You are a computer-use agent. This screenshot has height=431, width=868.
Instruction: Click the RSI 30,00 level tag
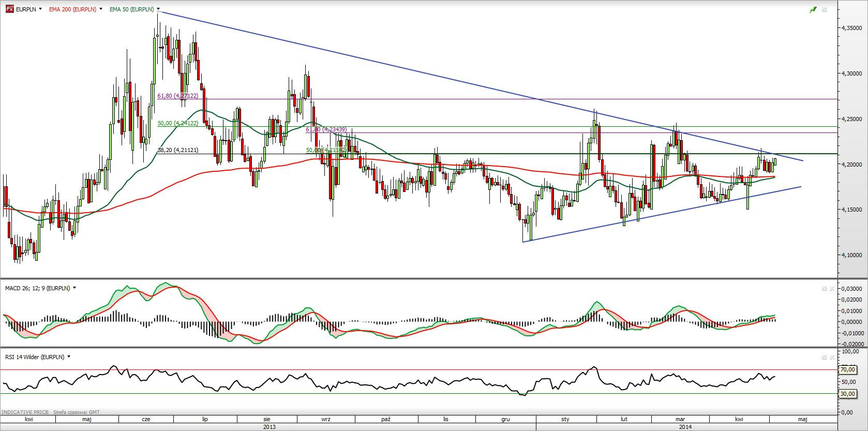pos(847,394)
